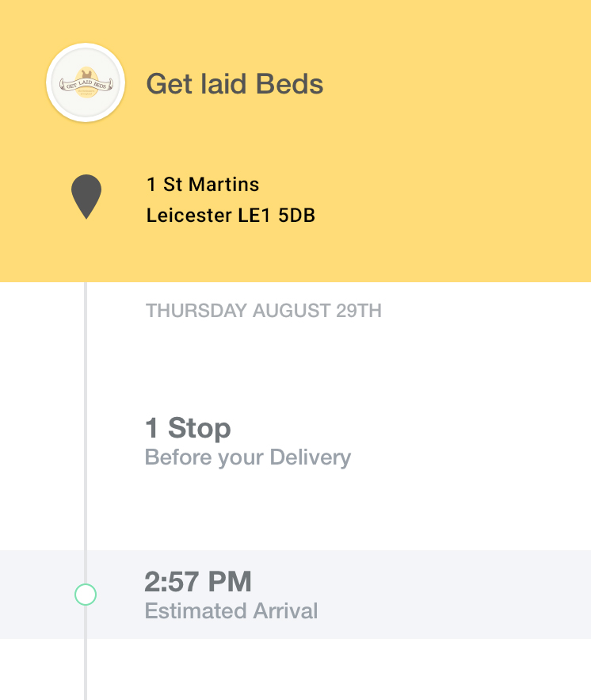This screenshot has height=700, width=591.
Task: Click the word "Stop" in the stops heading
Action: (x=200, y=429)
